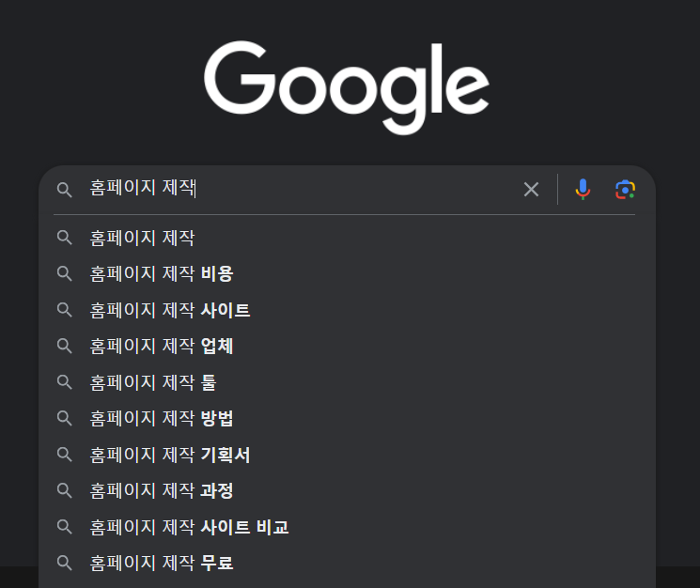Select the first suggestion 홈페이지 제작
The width and height of the screenshot is (700, 588).
pos(348,238)
